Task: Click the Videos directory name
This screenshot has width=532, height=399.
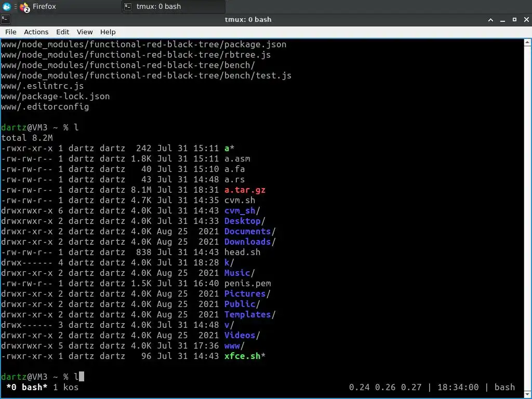Action: [x=240, y=335]
